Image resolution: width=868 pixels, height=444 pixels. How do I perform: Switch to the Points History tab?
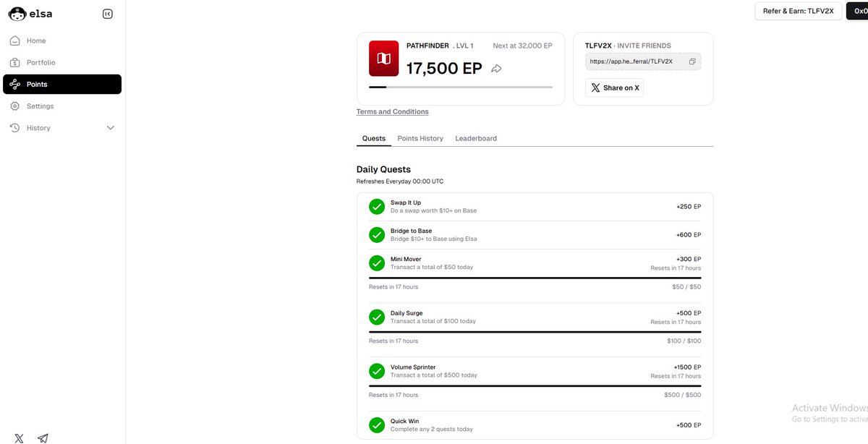[420, 138]
